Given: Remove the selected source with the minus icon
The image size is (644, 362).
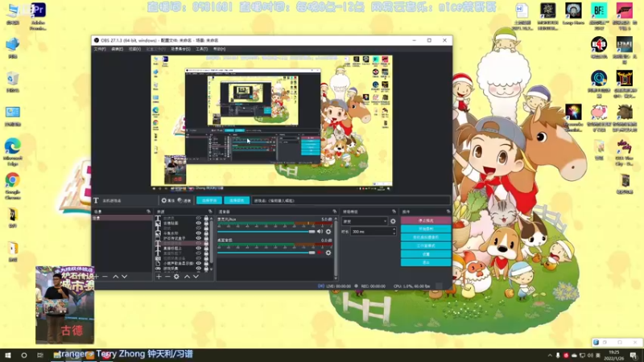Looking at the screenshot, I should click(167, 277).
